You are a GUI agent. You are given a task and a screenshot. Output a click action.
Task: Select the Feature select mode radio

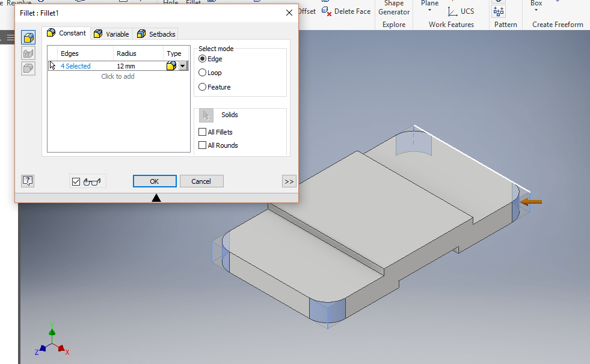[x=203, y=87]
